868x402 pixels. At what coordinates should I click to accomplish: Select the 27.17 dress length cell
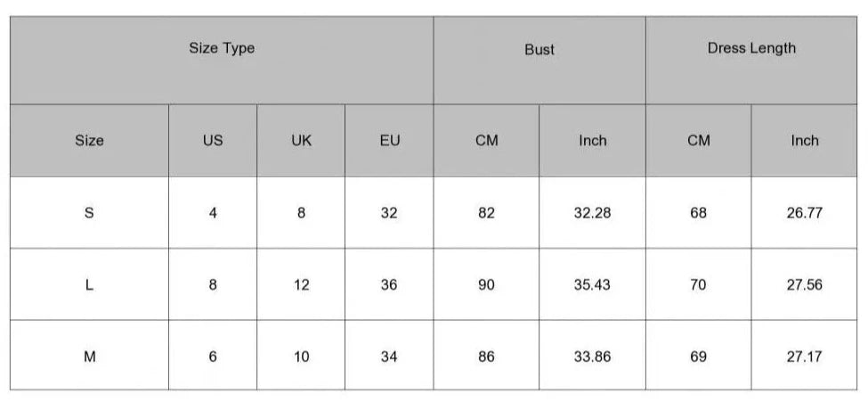point(804,357)
